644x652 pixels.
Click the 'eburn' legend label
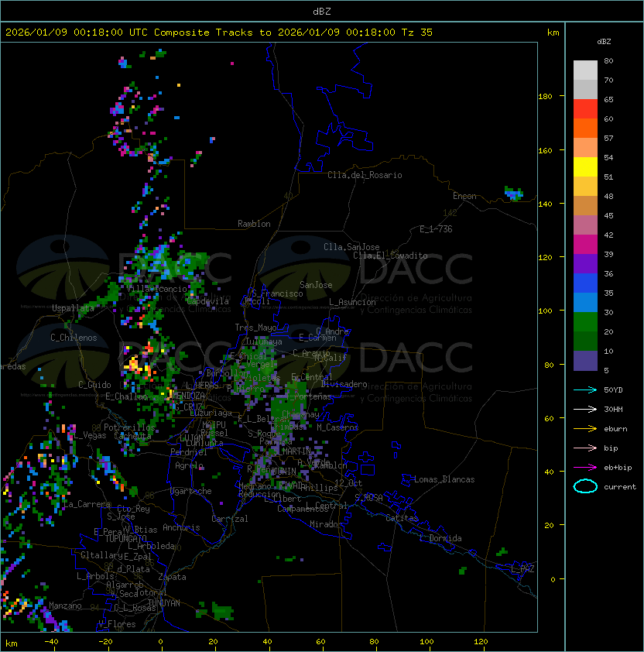click(x=615, y=429)
